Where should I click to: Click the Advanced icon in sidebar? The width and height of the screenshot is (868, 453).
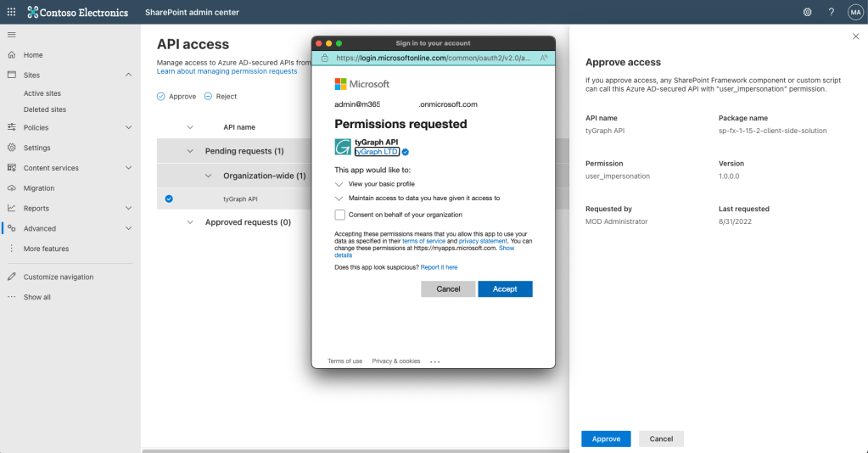12,228
